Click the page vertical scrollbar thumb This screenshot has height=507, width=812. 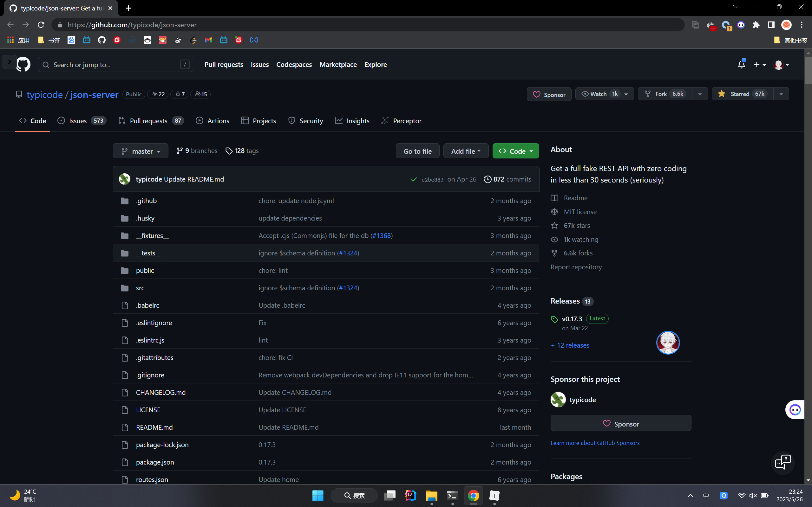(808, 70)
